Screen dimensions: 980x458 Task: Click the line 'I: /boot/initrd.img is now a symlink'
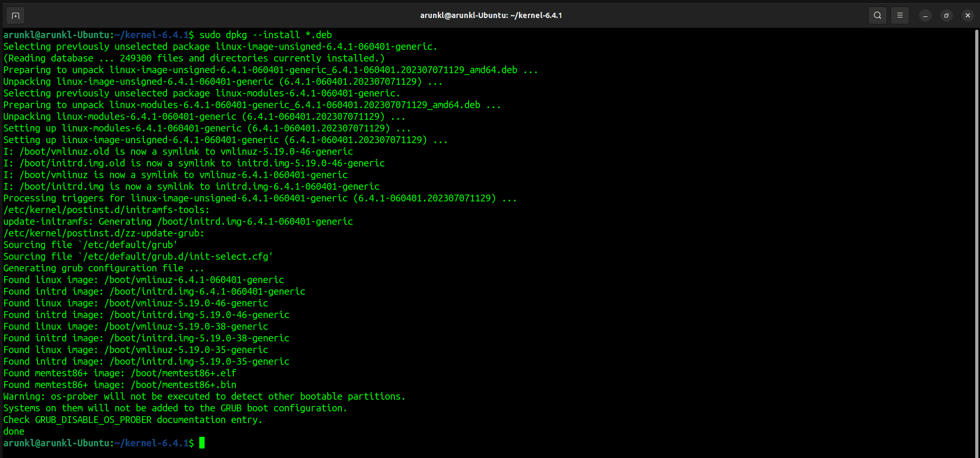click(x=191, y=187)
